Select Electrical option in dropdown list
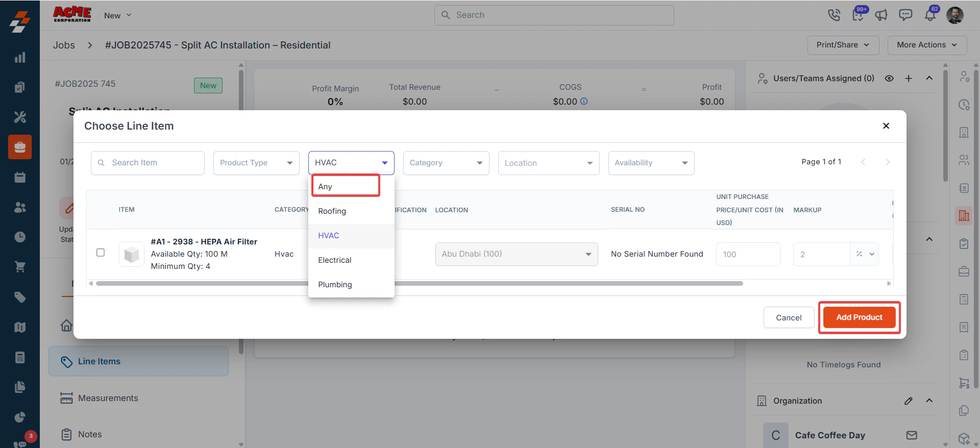Viewport: 980px width, 448px height. [351, 260]
